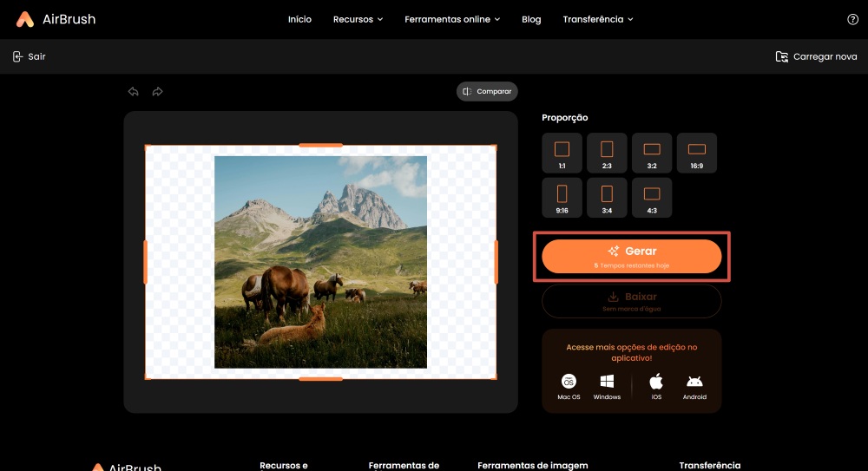Screen dimensions: 868x471
Task: Select the 1:1 square proportion
Action: 562,153
